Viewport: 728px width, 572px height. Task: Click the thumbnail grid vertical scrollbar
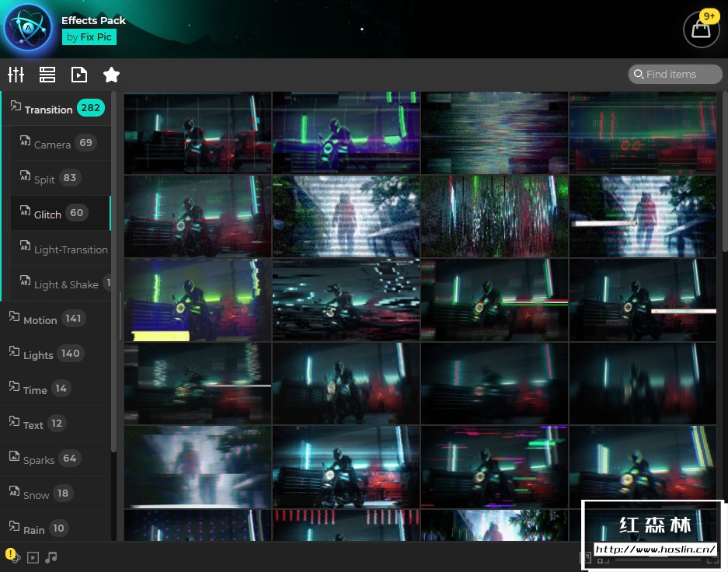tap(725, 172)
